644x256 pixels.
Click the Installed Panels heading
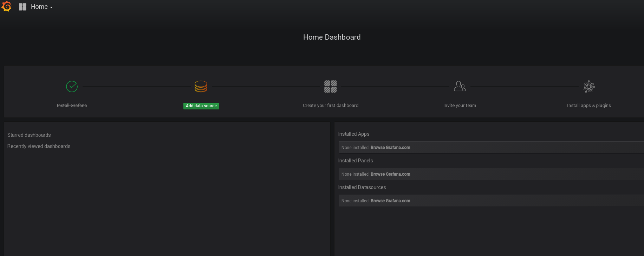tap(356, 161)
